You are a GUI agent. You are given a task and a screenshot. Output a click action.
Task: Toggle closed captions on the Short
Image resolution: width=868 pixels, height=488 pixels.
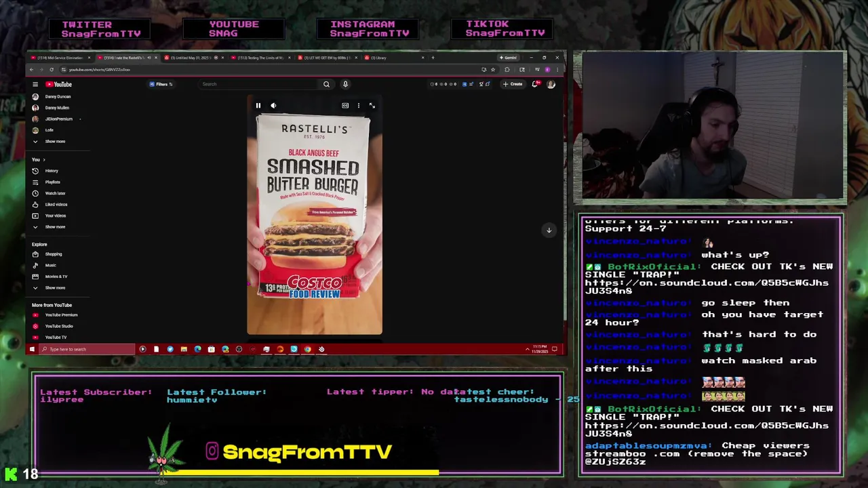coord(345,105)
